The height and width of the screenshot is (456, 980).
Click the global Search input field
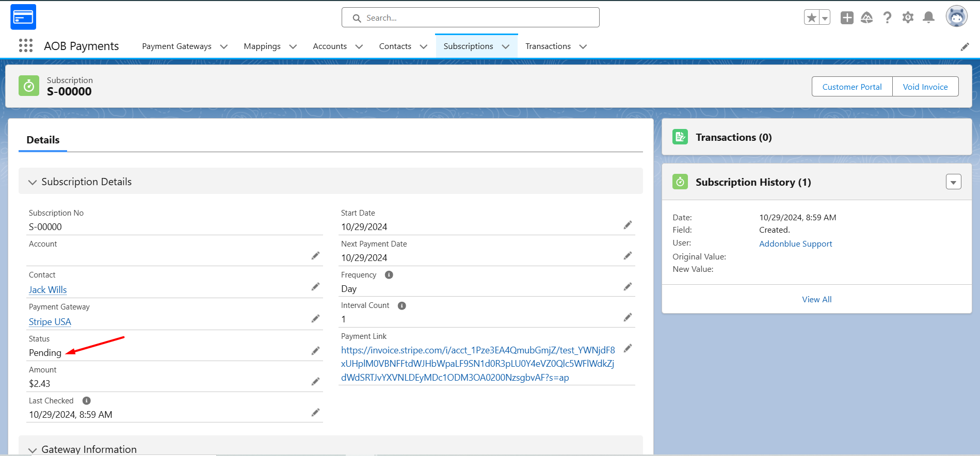pyautogui.click(x=471, y=18)
